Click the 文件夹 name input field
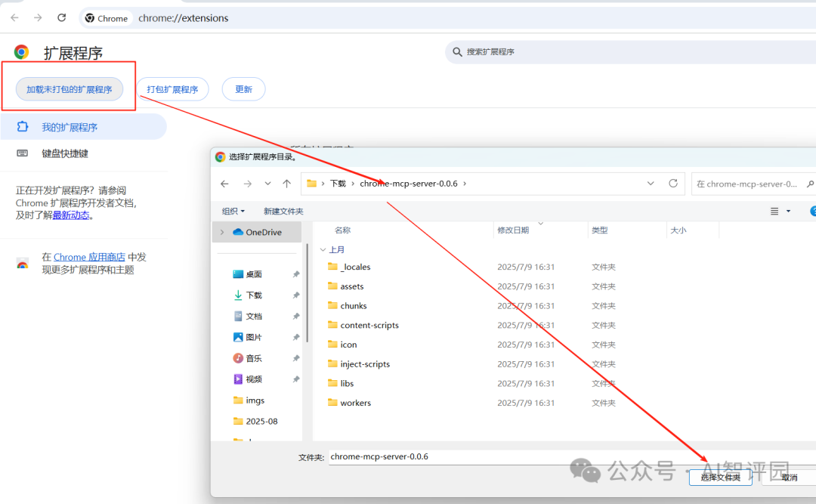The height and width of the screenshot is (504, 816). 572,456
